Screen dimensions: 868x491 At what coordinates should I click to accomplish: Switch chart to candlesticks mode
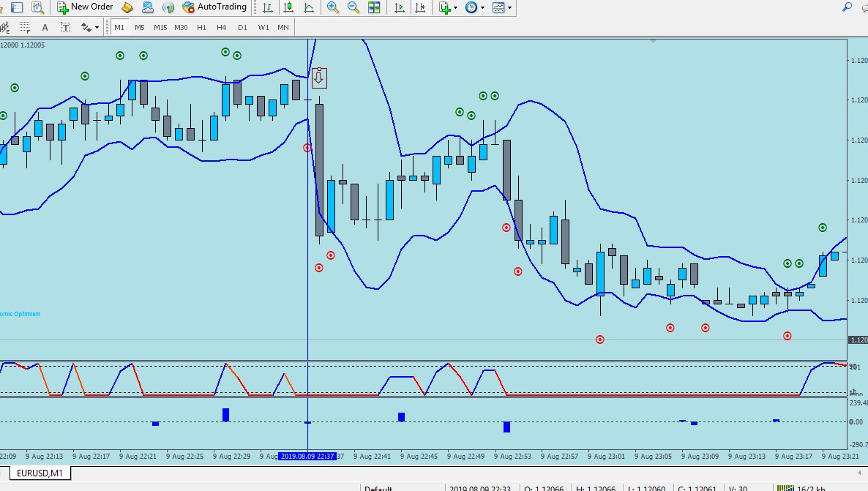288,7
